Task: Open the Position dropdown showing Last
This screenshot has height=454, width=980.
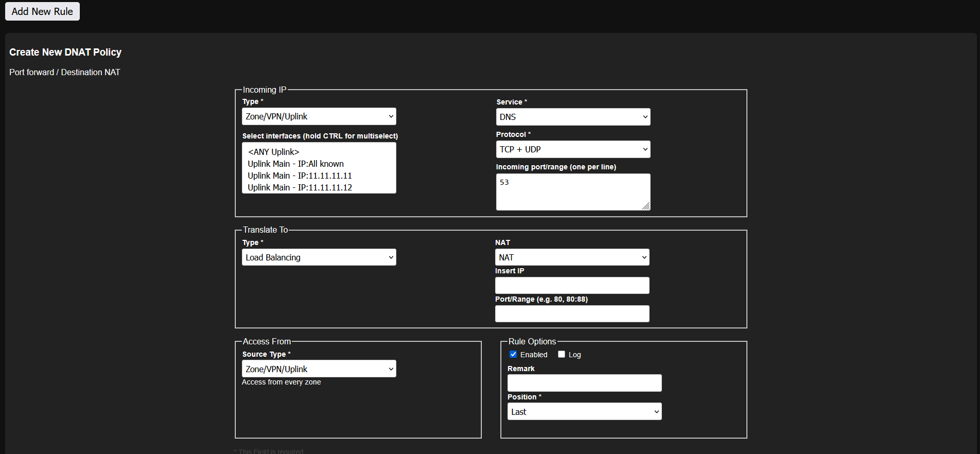Action: click(x=584, y=412)
